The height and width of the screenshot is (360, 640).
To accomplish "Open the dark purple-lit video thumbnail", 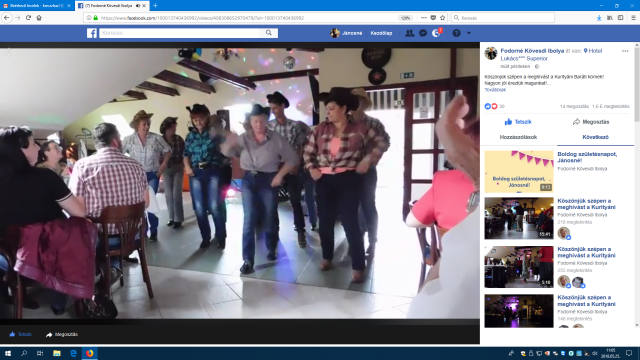I will pyautogui.click(x=519, y=311).
